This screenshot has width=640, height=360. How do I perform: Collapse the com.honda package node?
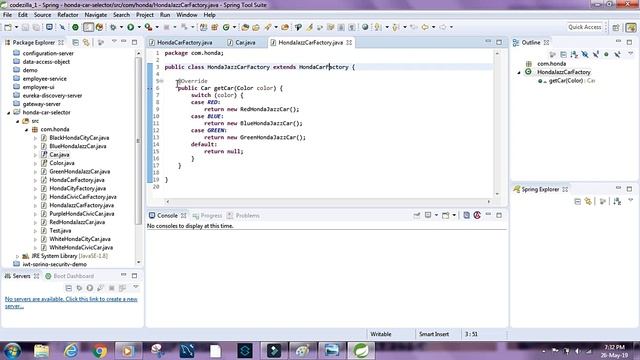tap(27, 129)
